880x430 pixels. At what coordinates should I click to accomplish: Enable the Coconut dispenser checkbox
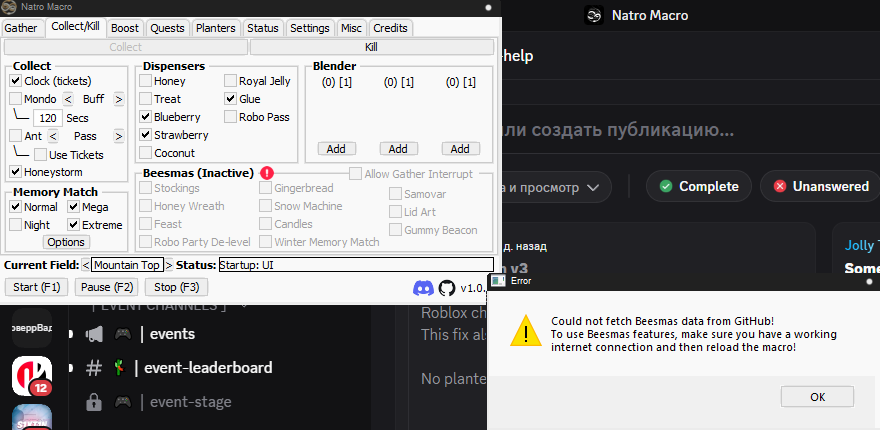(145, 153)
